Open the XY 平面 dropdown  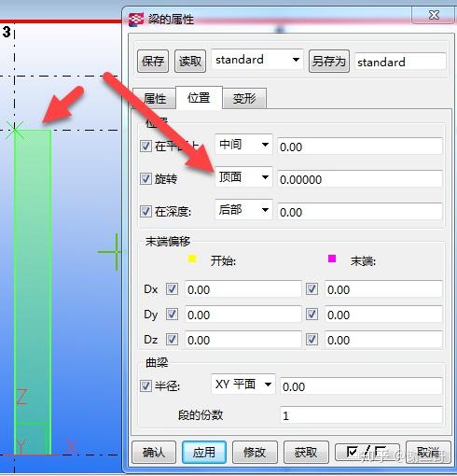pos(243,385)
